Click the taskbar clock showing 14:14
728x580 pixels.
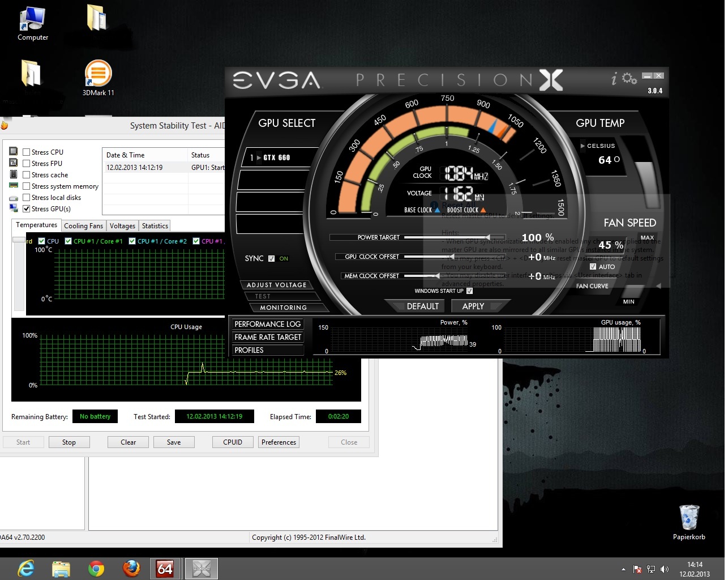pyautogui.click(x=695, y=569)
